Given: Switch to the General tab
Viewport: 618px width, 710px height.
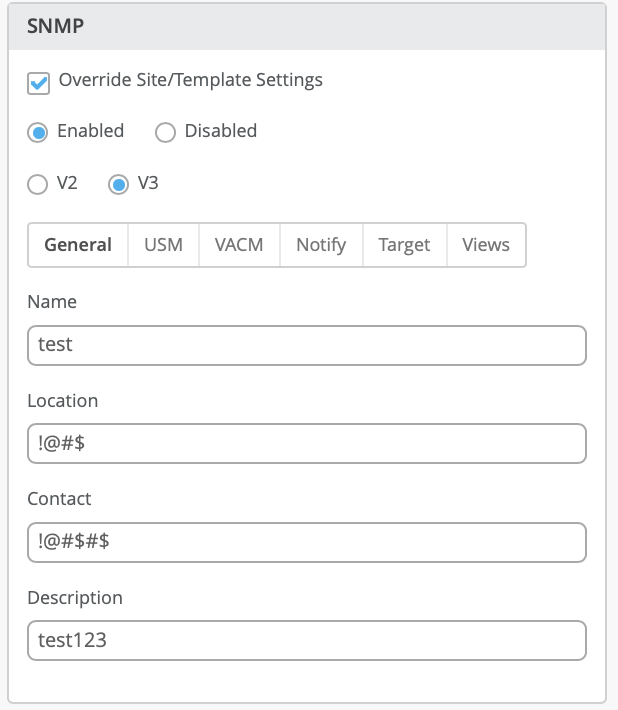Looking at the screenshot, I should [x=78, y=245].
